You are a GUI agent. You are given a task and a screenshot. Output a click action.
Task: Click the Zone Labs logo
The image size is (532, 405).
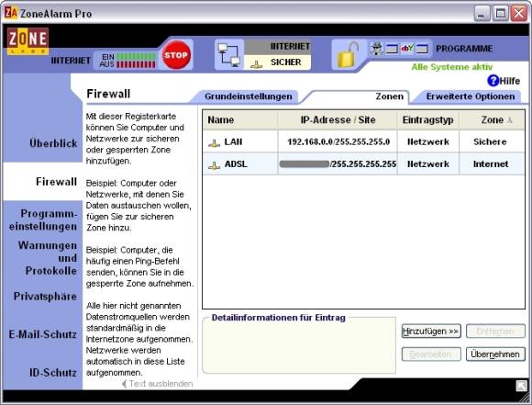point(28,41)
